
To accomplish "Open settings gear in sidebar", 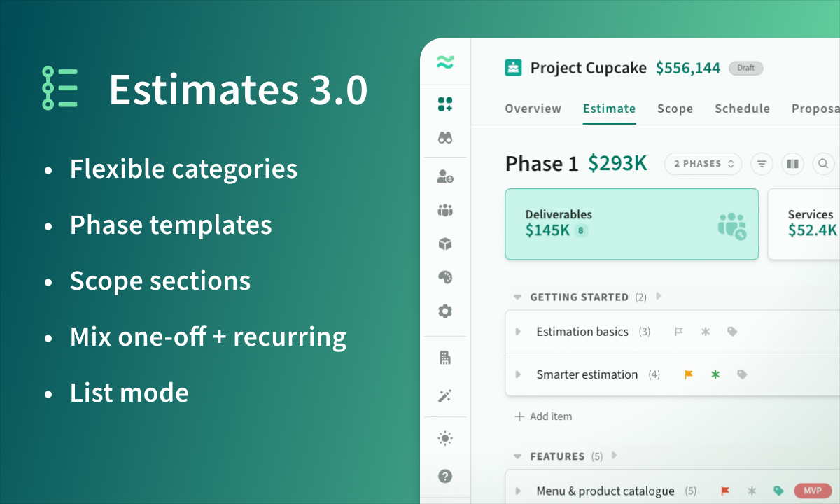I will pos(445,311).
